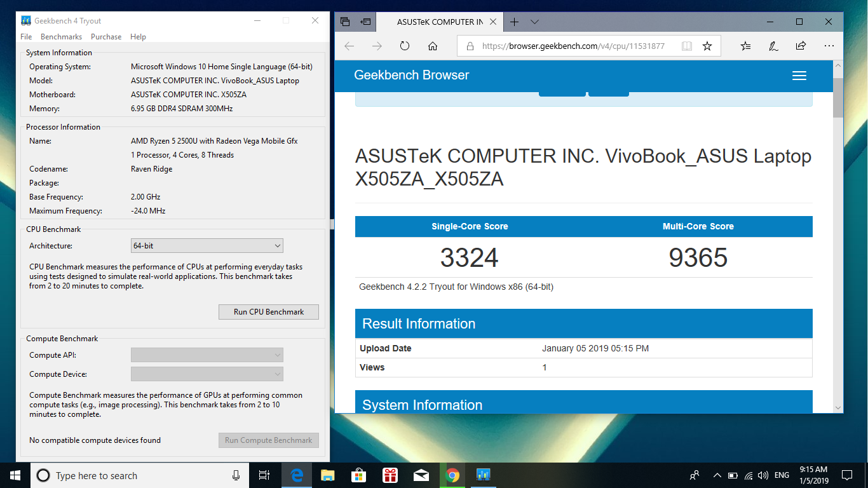The image size is (868, 488).
Task: Open the Geekbench Browser hamburger menu
Action: 799,76
